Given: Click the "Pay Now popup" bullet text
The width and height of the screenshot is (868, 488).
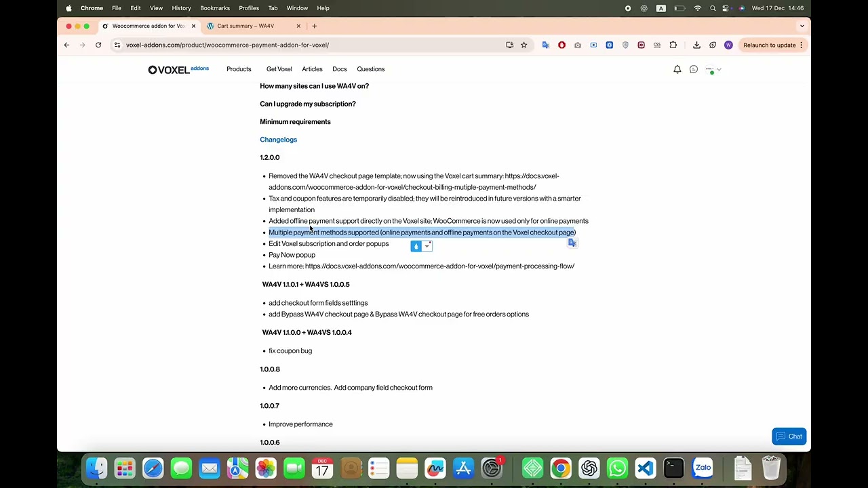Looking at the screenshot, I should coord(292,255).
